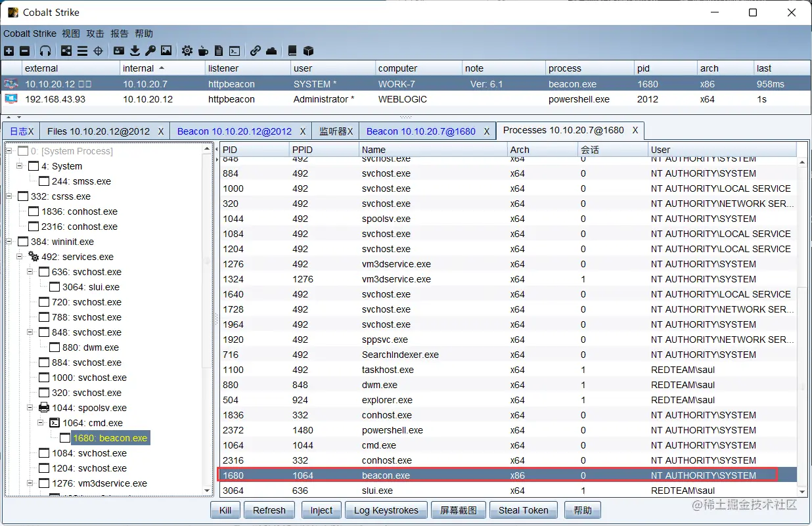Viewport: 812px width, 526px height.
Task: Click the 屏幕截图 button
Action: pyautogui.click(x=459, y=510)
